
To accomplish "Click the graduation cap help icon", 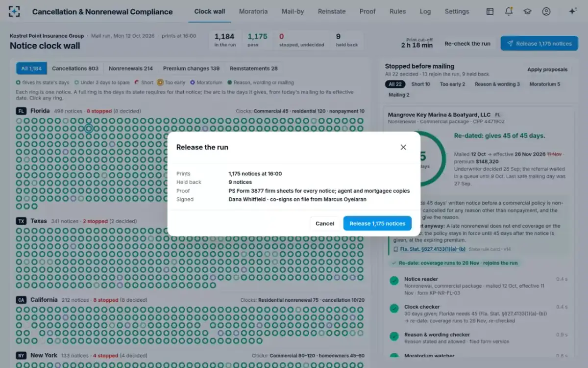I will click(527, 11).
